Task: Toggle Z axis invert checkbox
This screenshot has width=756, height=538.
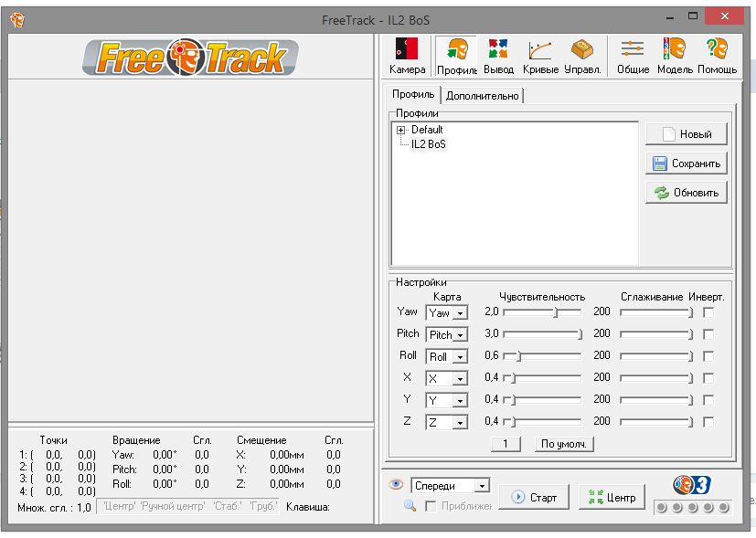Action: click(708, 422)
